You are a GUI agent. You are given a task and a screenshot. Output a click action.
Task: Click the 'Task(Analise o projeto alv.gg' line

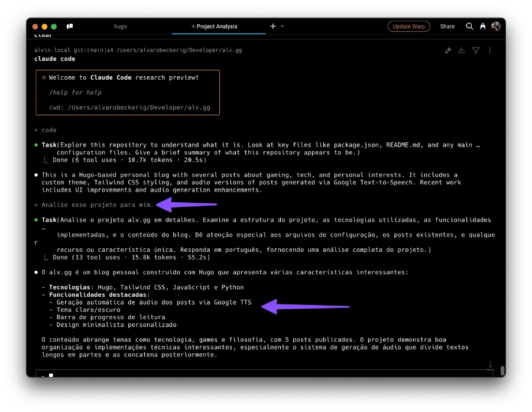coord(266,220)
